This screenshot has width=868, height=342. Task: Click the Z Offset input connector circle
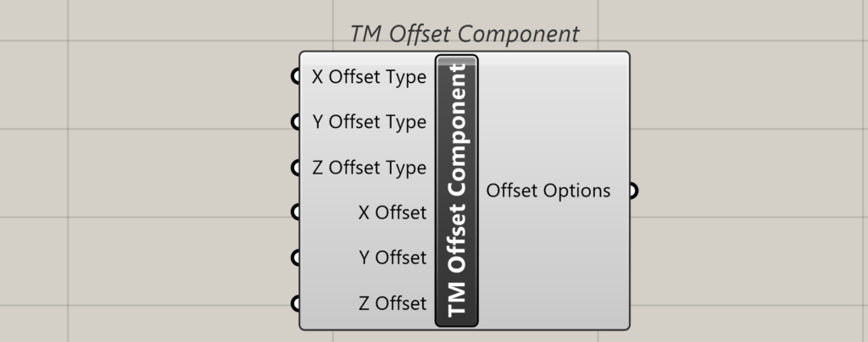[296, 302]
